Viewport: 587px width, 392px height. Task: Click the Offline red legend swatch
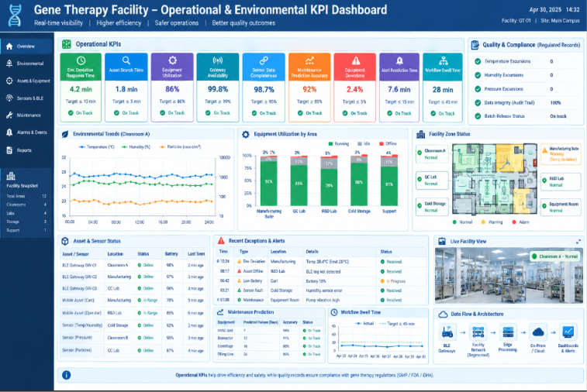tap(382, 143)
